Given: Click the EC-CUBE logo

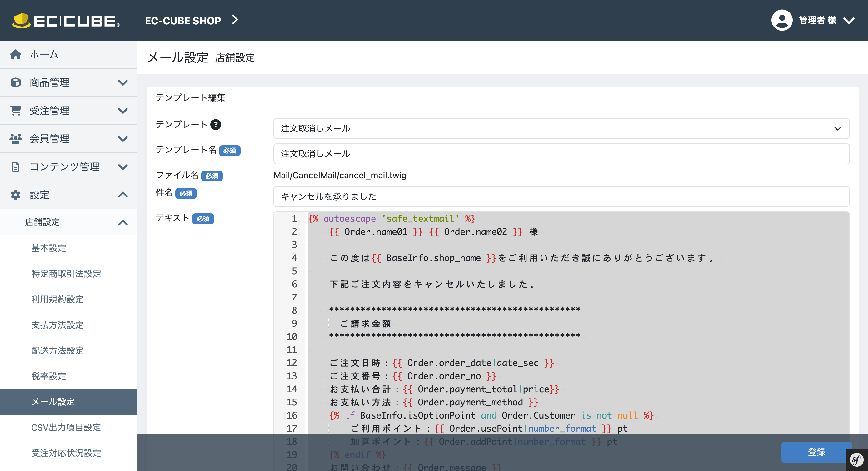Looking at the screenshot, I should click(x=66, y=21).
